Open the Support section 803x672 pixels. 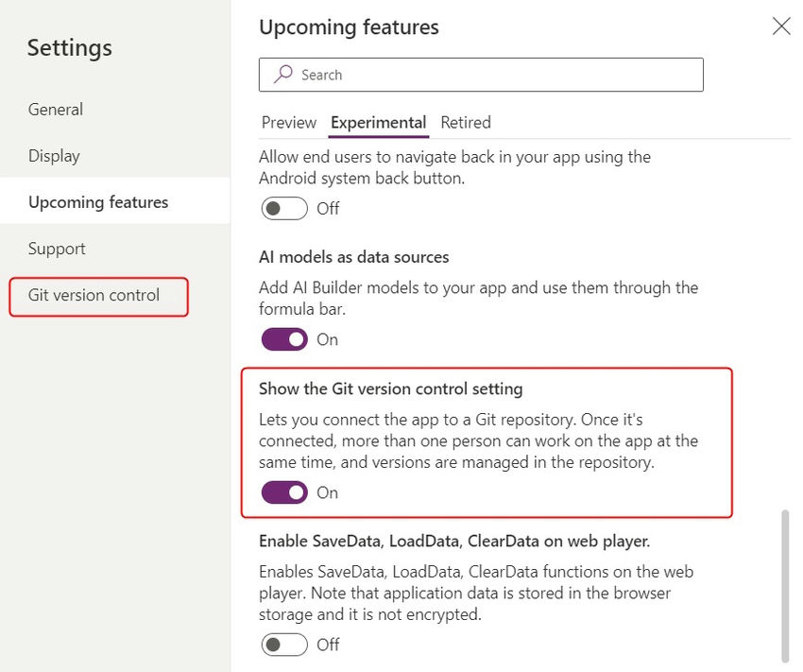(57, 248)
